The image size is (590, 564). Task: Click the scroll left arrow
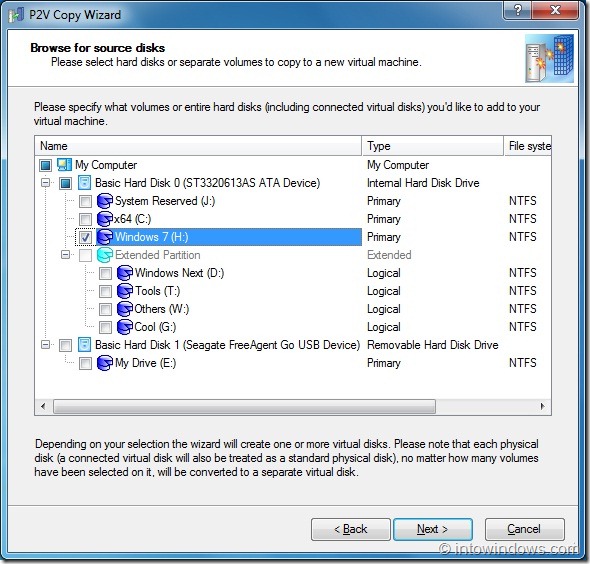[43, 406]
